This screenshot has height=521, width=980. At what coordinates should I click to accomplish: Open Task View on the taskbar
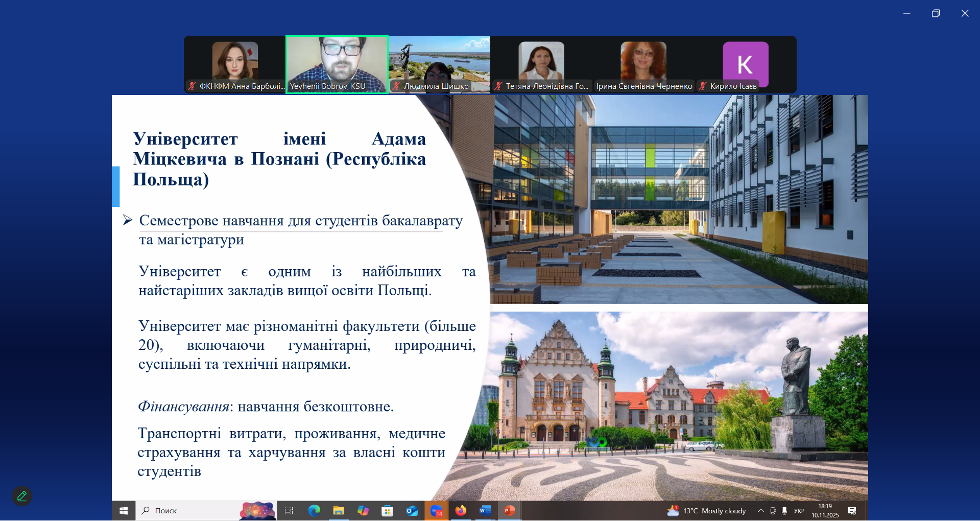pyautogui.click(x=289, y=510)
